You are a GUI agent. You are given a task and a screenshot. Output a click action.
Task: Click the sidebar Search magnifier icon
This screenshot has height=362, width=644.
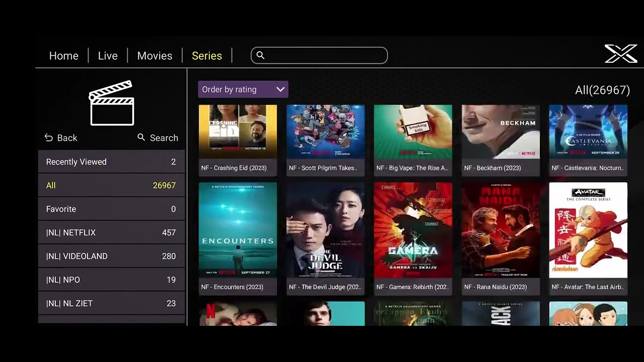click(x=141, y=137)
